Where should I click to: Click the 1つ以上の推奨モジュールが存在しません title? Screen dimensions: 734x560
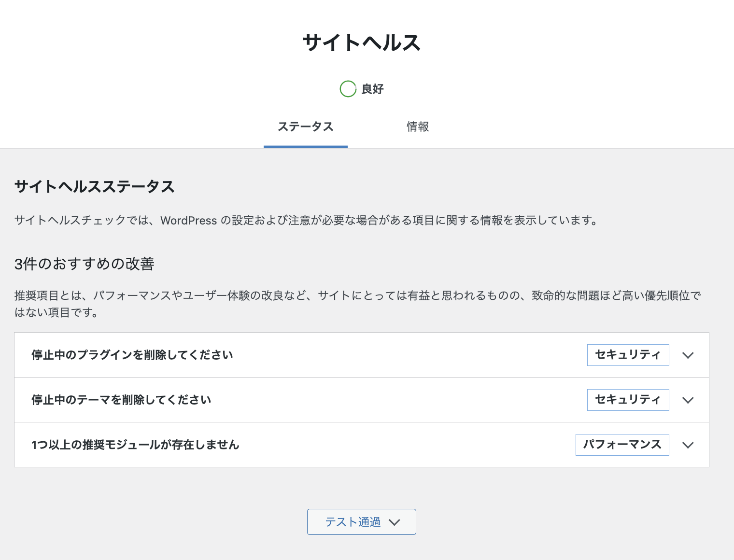(135, 445)
